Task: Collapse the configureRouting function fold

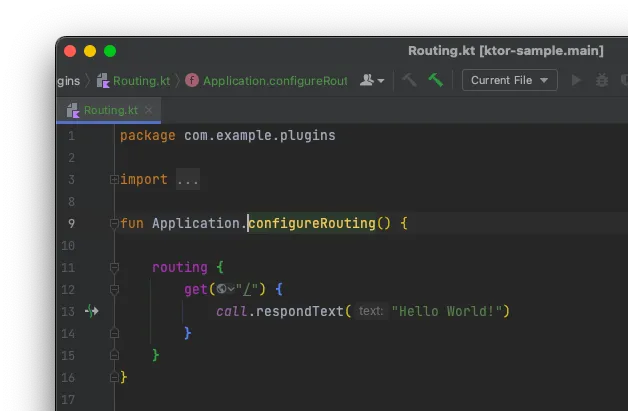Action: click(x=114, y=223)
